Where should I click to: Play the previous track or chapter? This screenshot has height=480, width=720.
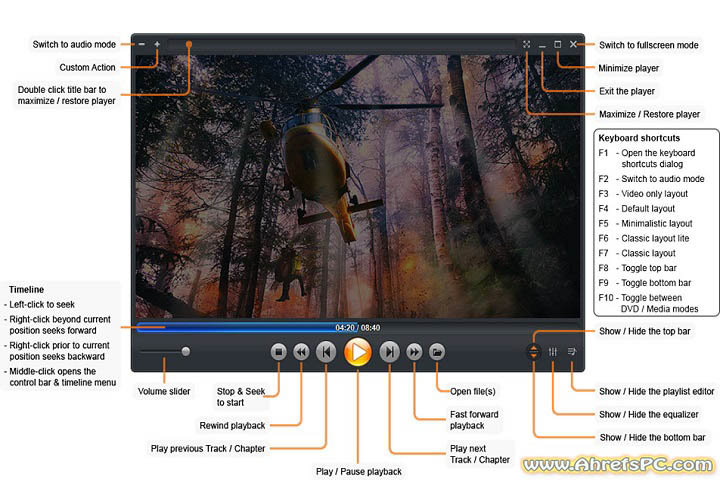click(x=326, y=352)
